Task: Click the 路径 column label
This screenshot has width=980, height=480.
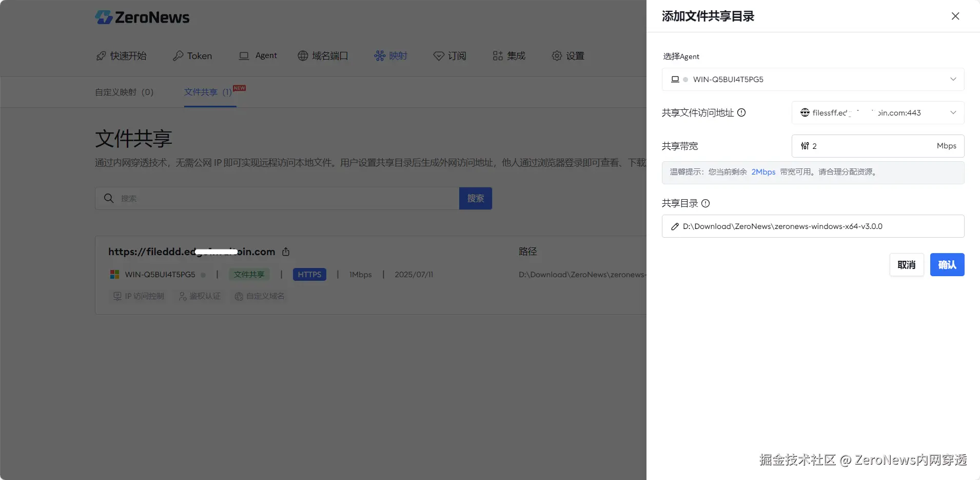Action: pos(528,252)
